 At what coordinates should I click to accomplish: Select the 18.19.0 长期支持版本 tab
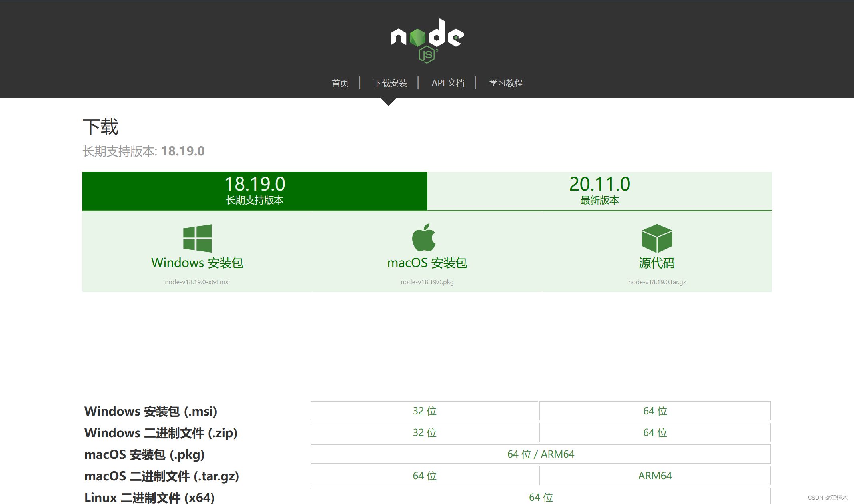(255, 191)
